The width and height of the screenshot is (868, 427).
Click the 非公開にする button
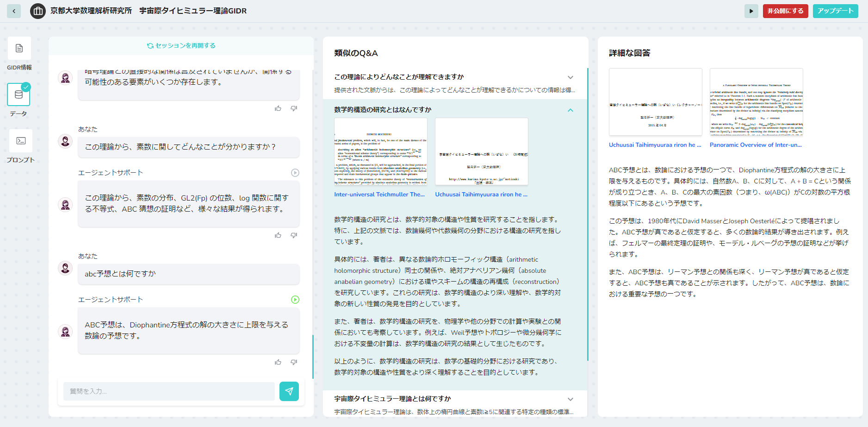(x=786, y=11)
